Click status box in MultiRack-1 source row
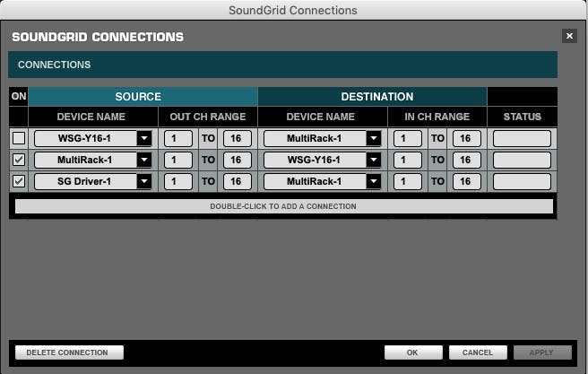 click(x=522, y=160)
